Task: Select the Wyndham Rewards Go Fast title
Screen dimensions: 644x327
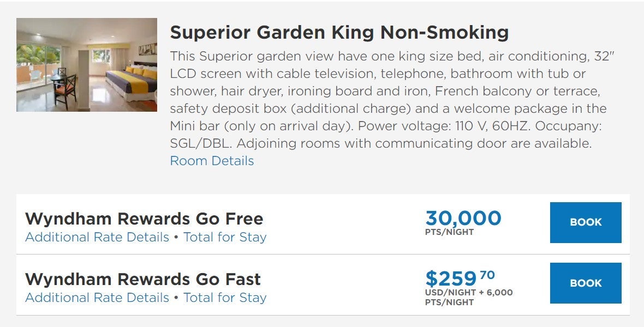Action: pyautogui.click(x=143, y=280)
